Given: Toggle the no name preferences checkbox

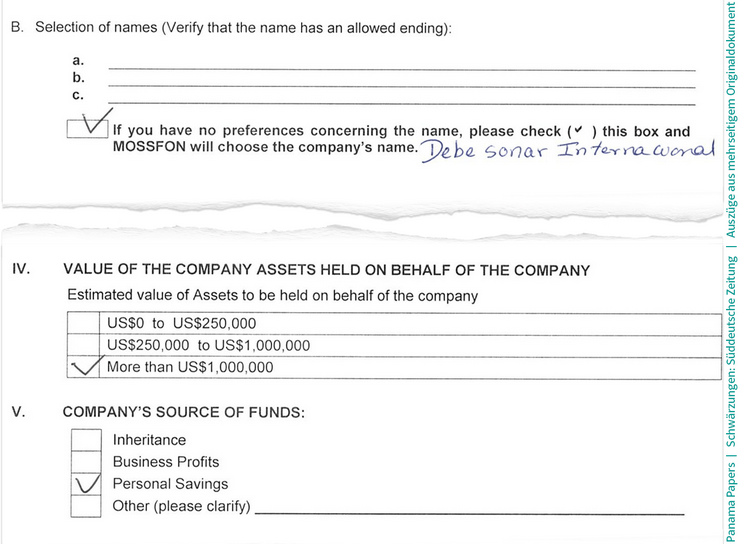Looking at the screenshot, I should tap(87, 129).
